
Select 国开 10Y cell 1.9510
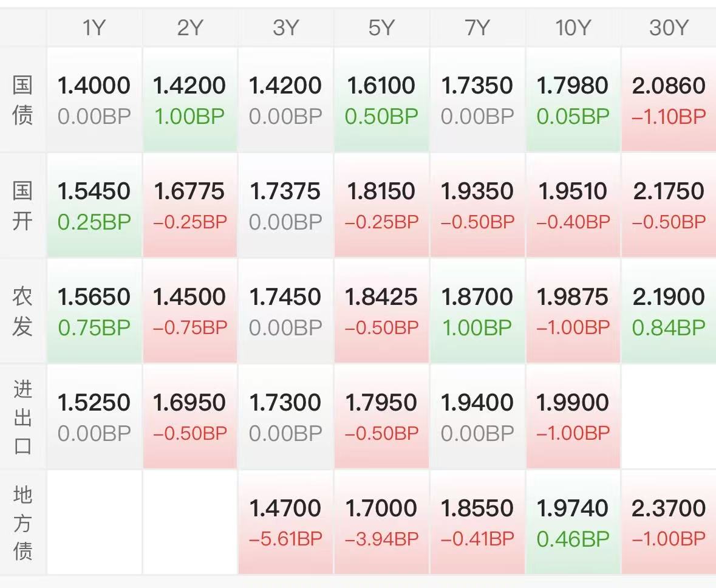[573, 205]
